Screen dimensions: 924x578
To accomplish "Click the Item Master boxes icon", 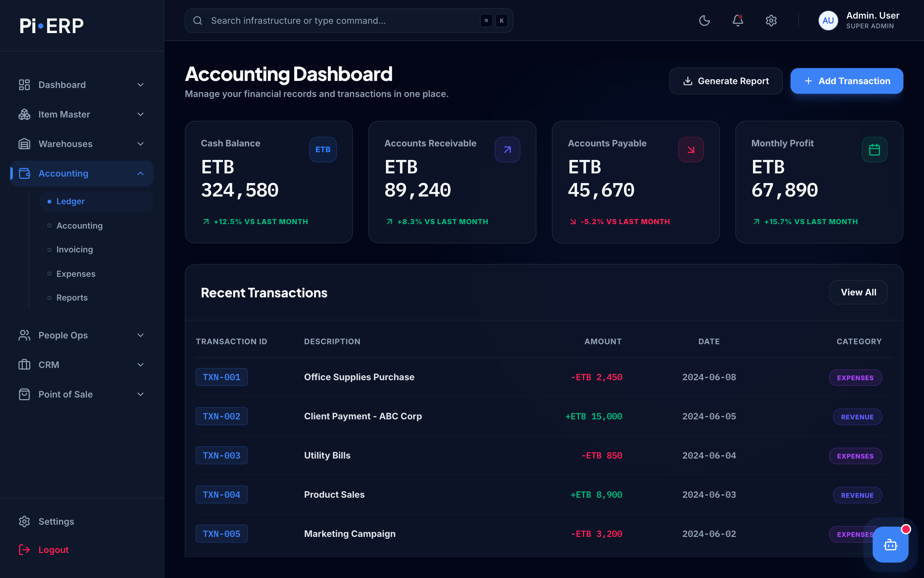I will point(24,114).
